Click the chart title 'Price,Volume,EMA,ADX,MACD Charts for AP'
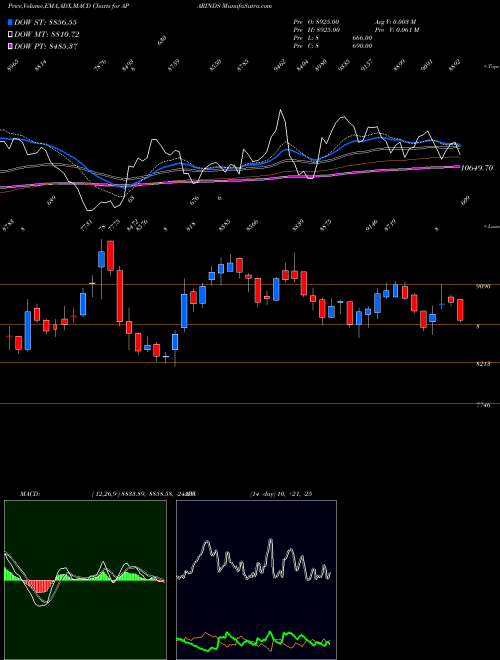This screenshot has width=500, height=660. 71,6
